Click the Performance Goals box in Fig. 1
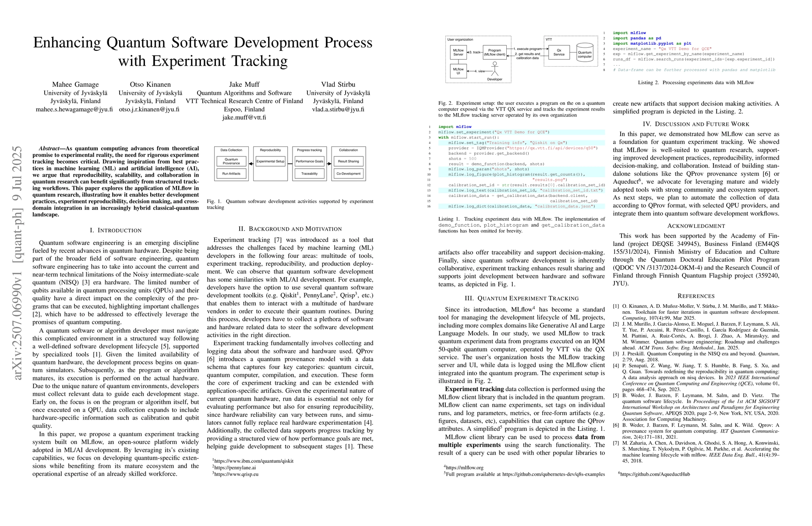The height and width of the screenshot is (526, 812). click(309, 161)
